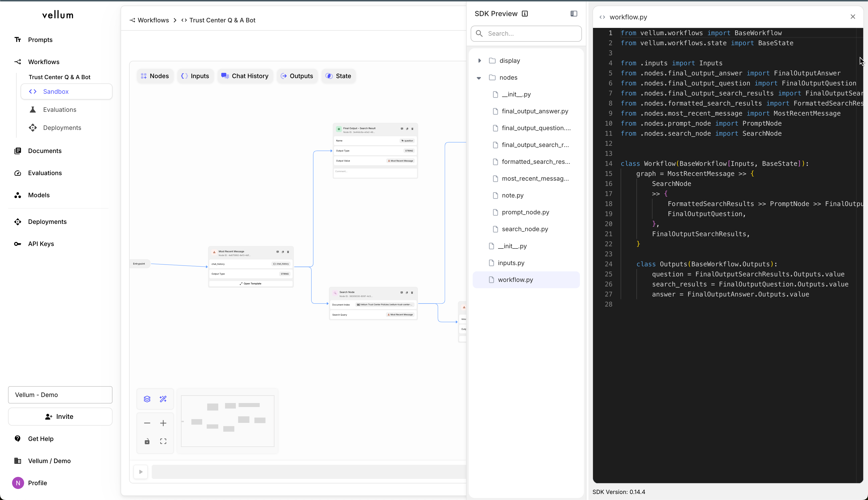Click the SDK Preview info icon

pyautogui.click(x=525, y=14)
